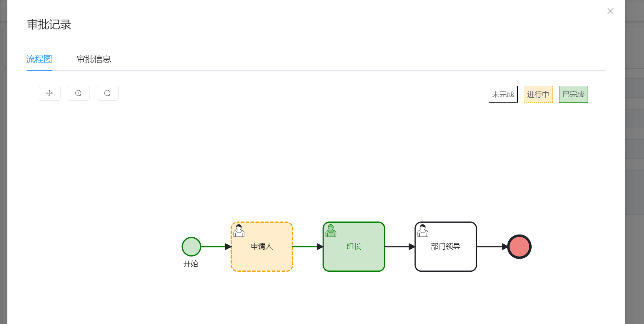Viewport: 644px width, 324px height.
Task: Zoom in on the flowchart
Action: pos(78,93)
